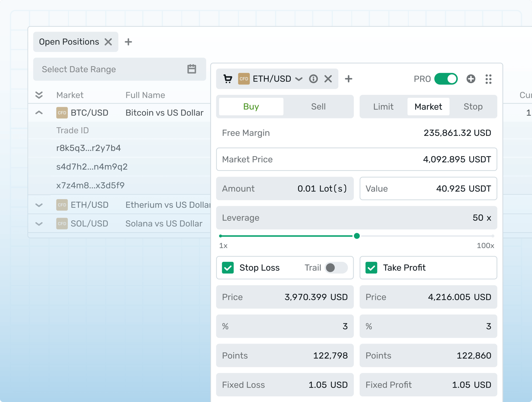Select trade ID r8k5q3...r2y7b4

click(x=89, y=148)
